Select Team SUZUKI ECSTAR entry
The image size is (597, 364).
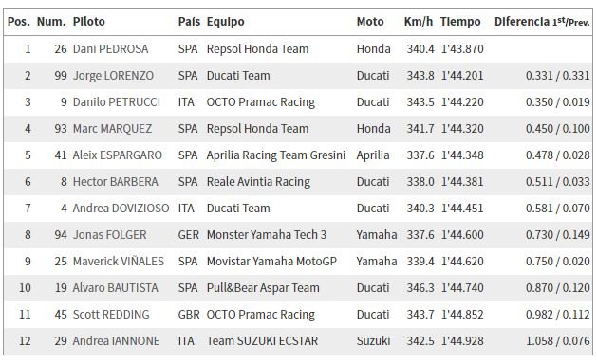(262, 341)
